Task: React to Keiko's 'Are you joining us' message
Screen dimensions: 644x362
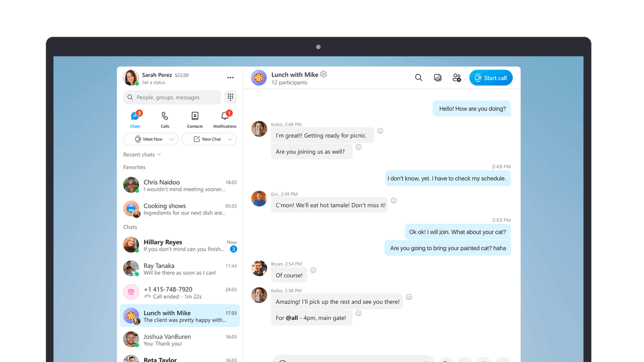Action: click(358, 147)
